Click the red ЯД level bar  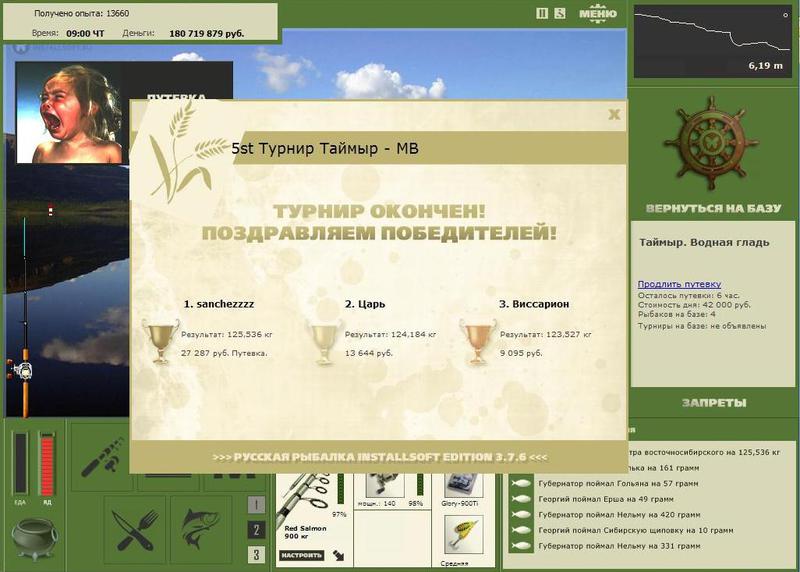47,463
